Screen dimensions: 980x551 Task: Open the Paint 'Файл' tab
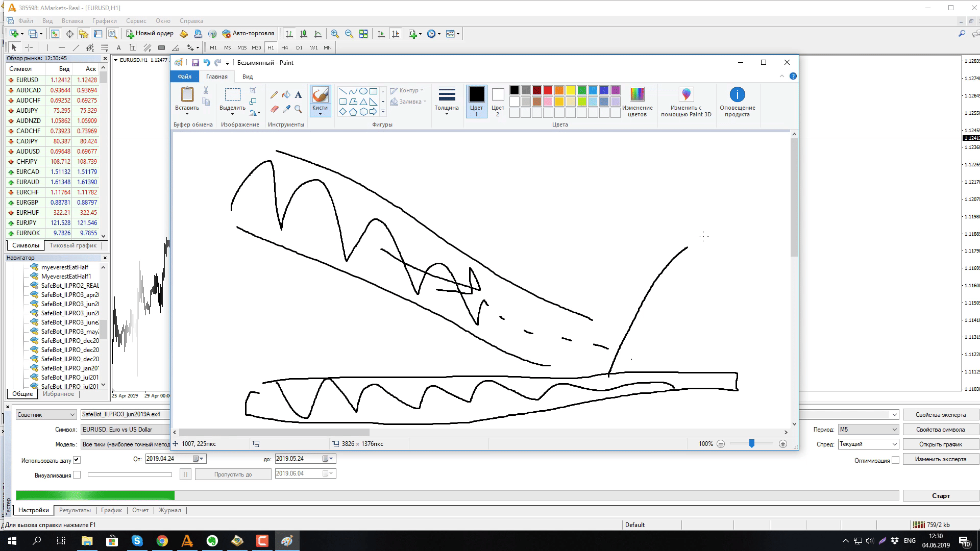(x=185, y=77)
